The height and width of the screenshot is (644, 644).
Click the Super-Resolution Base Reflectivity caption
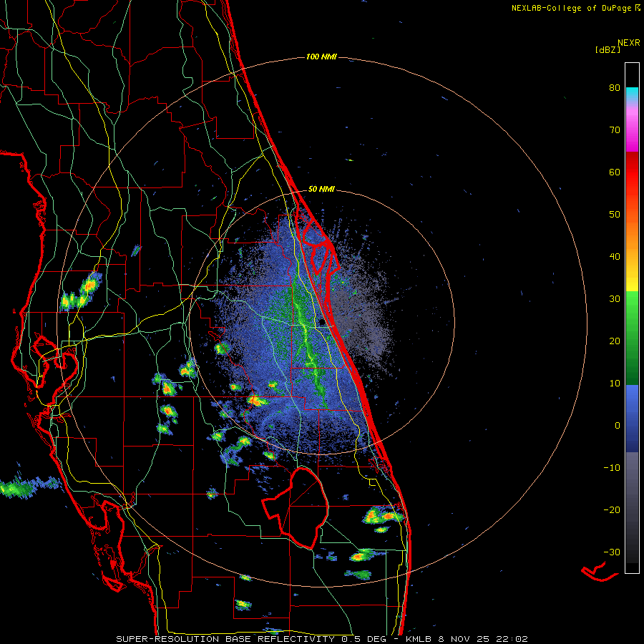[x=321, y=639]
